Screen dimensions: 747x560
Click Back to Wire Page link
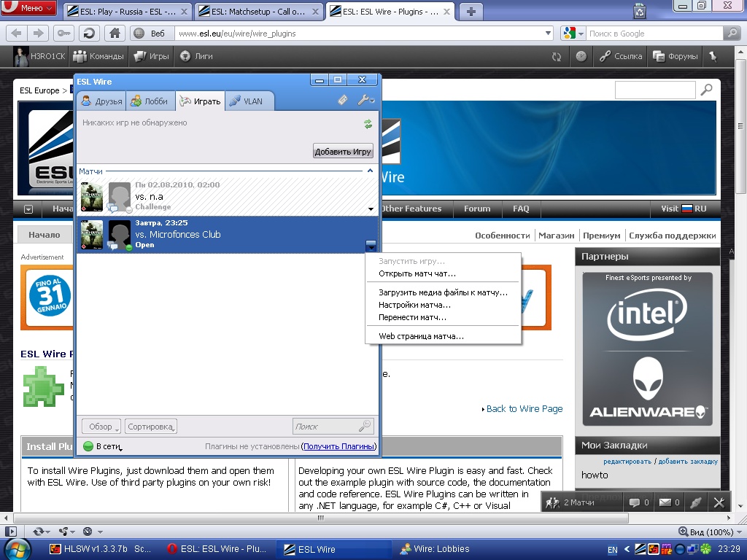[524, 408]
